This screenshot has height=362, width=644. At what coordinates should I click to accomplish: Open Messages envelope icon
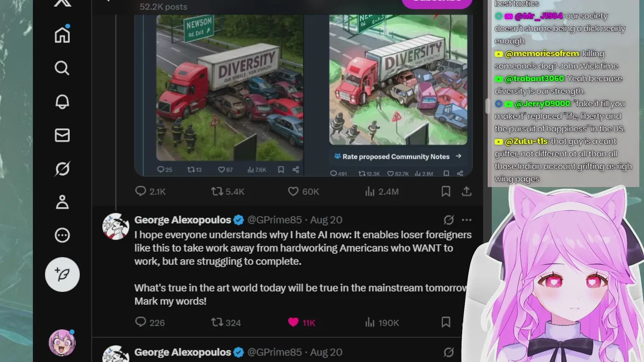tap(62, 135)
